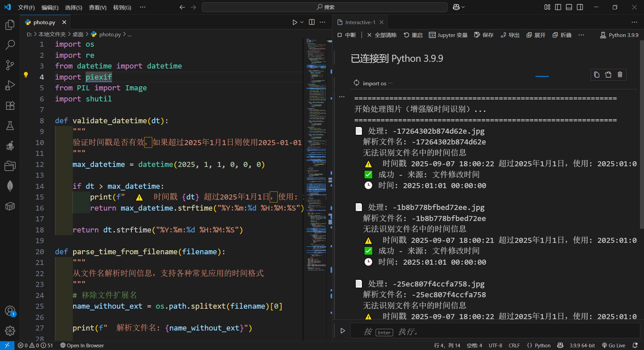
Task: Open the 文件(F) menu
Action: click(26, 7)
